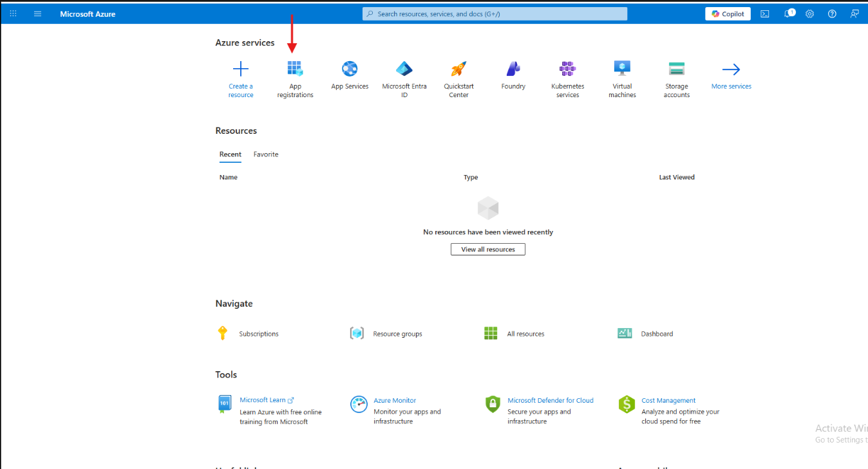Image resolution: width=868 pixels, height=469 pixels.
Task: Open the Foundry service
Action: click(513, 75)
